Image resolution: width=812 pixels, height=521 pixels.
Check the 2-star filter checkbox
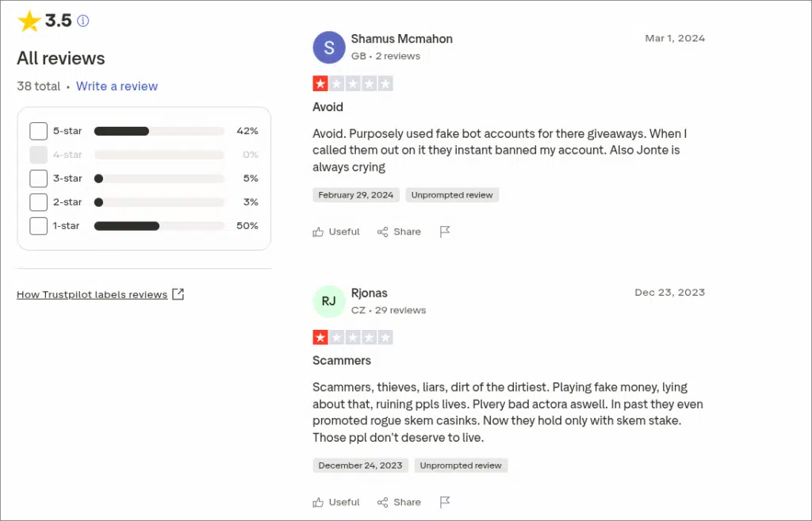tap(38, 202)
